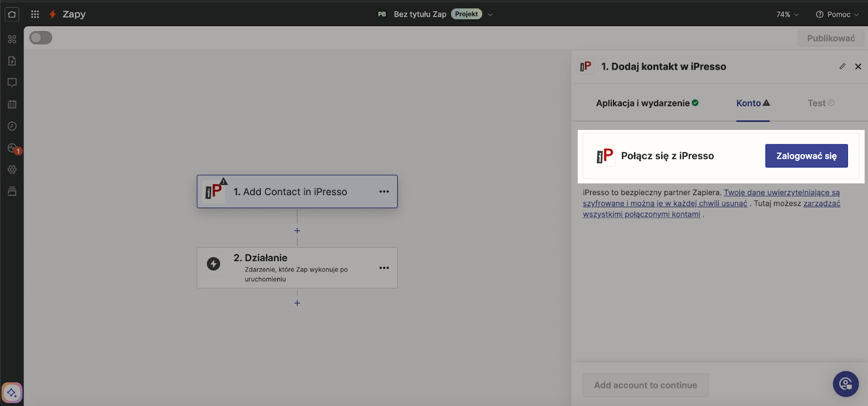Open the history clock icon in sidebar
This screenshot has width=868, height=406.
[x=12, y=126]
